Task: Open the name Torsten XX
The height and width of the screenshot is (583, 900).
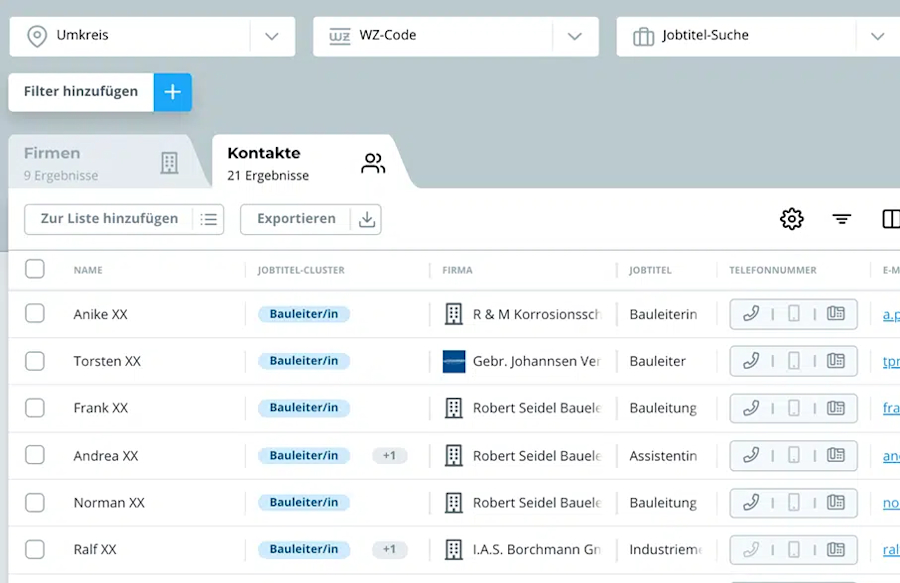Action: [107, 361]
